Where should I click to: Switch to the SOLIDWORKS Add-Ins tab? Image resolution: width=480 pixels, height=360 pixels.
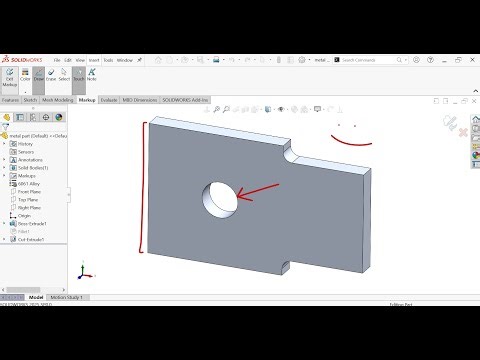185,100
